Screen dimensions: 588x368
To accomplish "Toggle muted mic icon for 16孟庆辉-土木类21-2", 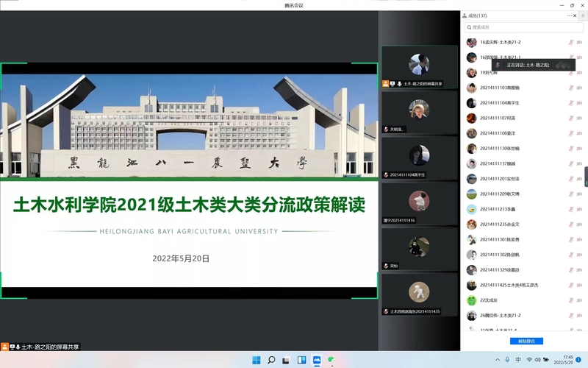I will (x=570, y=43).
